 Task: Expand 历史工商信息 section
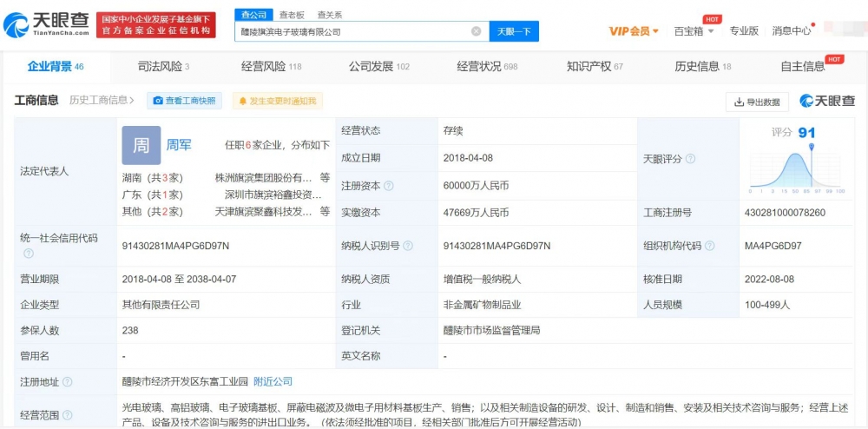click(102, 101)
